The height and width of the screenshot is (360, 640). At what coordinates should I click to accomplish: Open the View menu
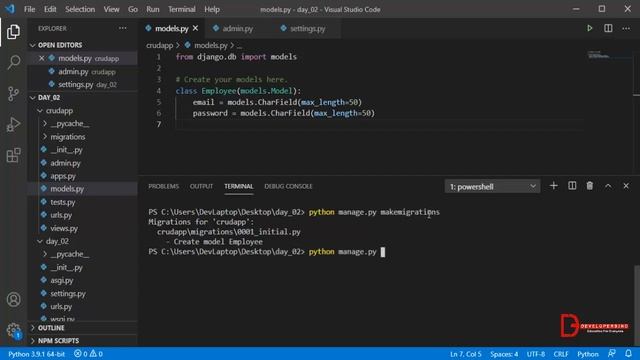click(x=111, y=9)
